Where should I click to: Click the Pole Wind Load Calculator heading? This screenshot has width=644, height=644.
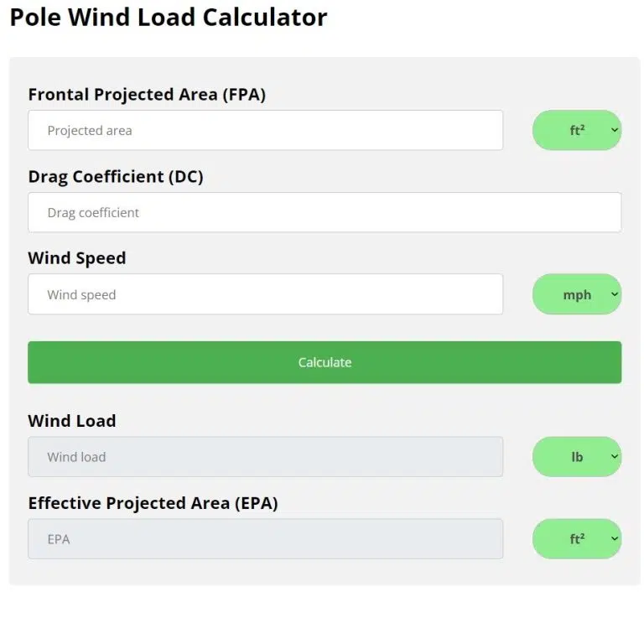(169, 18)
